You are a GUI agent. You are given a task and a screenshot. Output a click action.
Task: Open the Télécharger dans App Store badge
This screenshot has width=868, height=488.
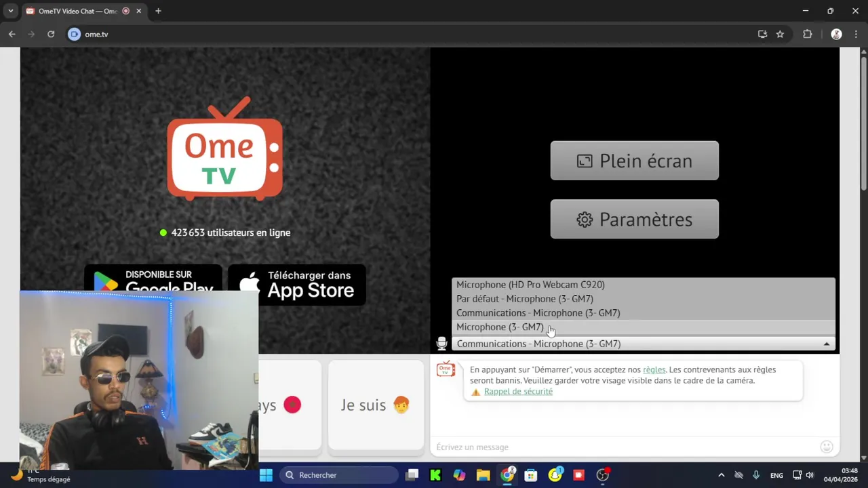[297, 285]
